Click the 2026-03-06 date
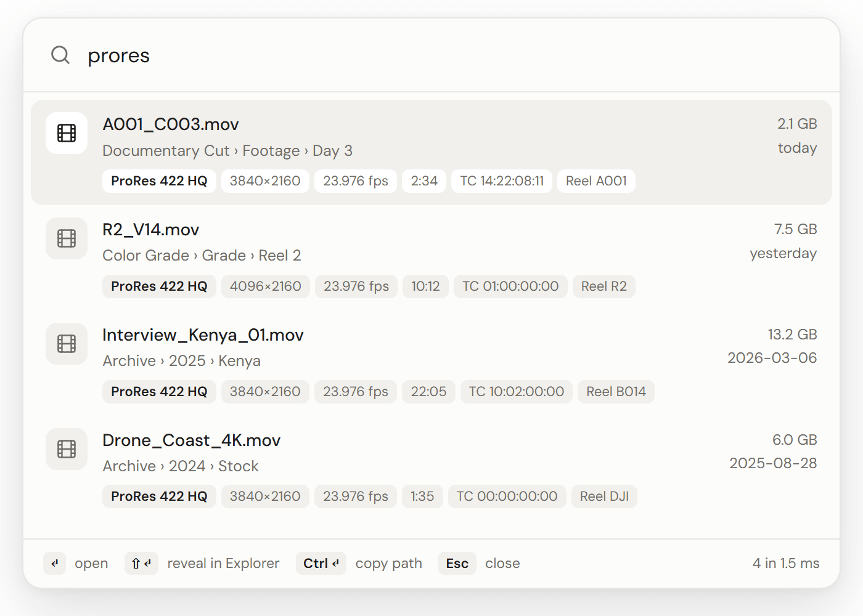The image size is (863, 616). pyautogui.click(x=772, y=358)
